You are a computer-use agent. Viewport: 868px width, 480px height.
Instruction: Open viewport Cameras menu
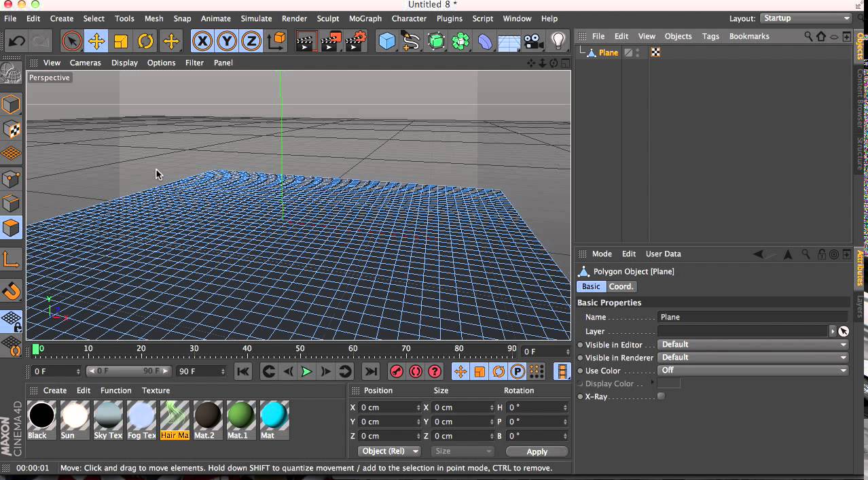point(85,63)
